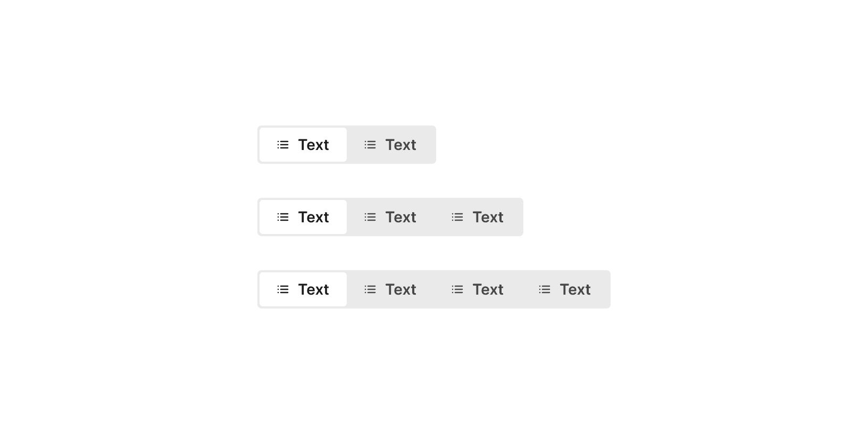The image size is (868, 434).
Task: Click list icon in last segment of three-segment control
Action: [x=457, y=217]
